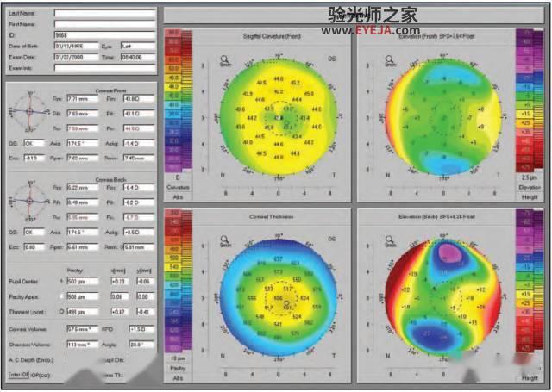
Task: Click the magnifier icon on Elevation Back map
Action: click(389, 240)
